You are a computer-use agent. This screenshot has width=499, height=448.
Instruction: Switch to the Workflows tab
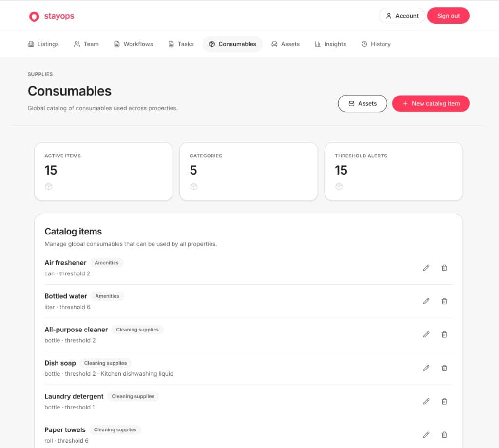coord(134,44)
